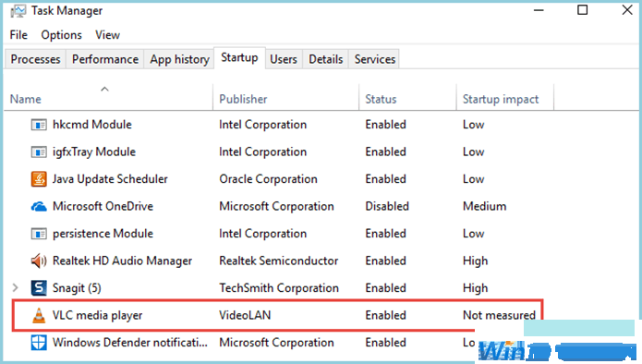This screenshot has width=642, height=364.
Task: Select the Startup tab
Action: point(239,57)
